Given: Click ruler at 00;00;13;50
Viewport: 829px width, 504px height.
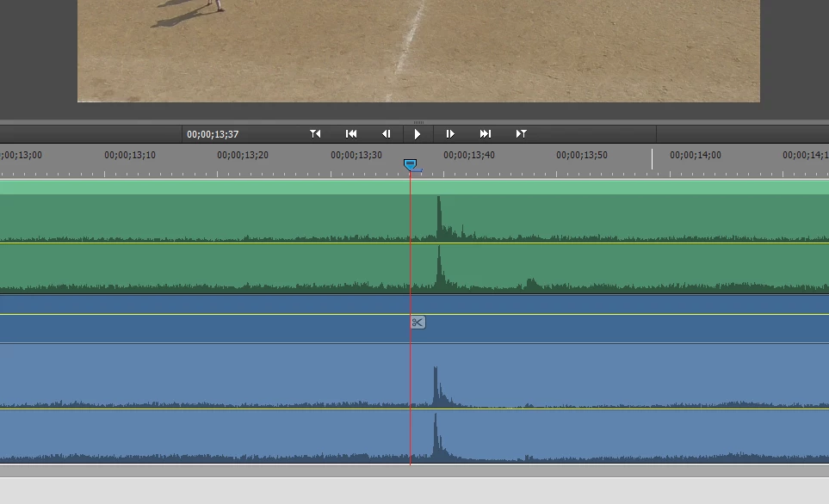Looking at the screenshot, I should point(582,156).
